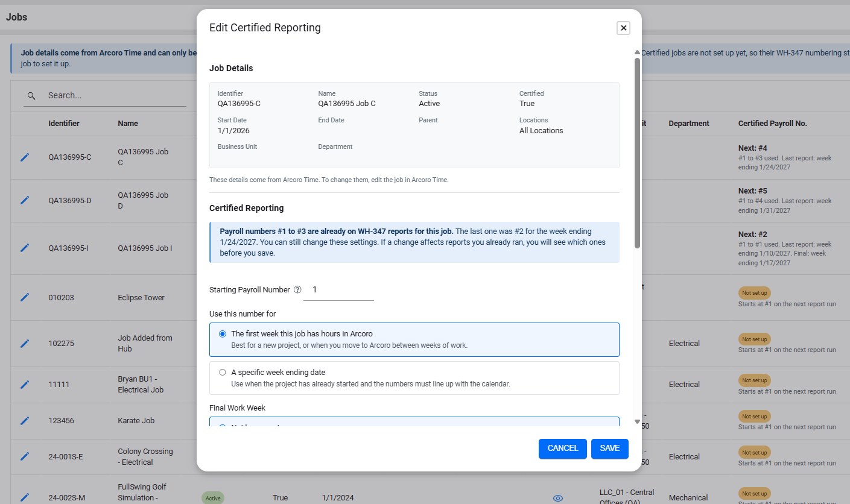The image size is (850, 504).
Task: Click the Starting Payroll Number field
Action: tap(338, 290)
